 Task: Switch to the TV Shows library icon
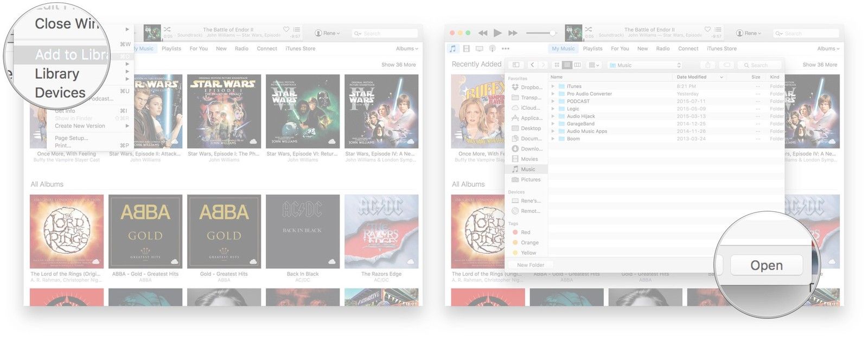tap(479, 49)
